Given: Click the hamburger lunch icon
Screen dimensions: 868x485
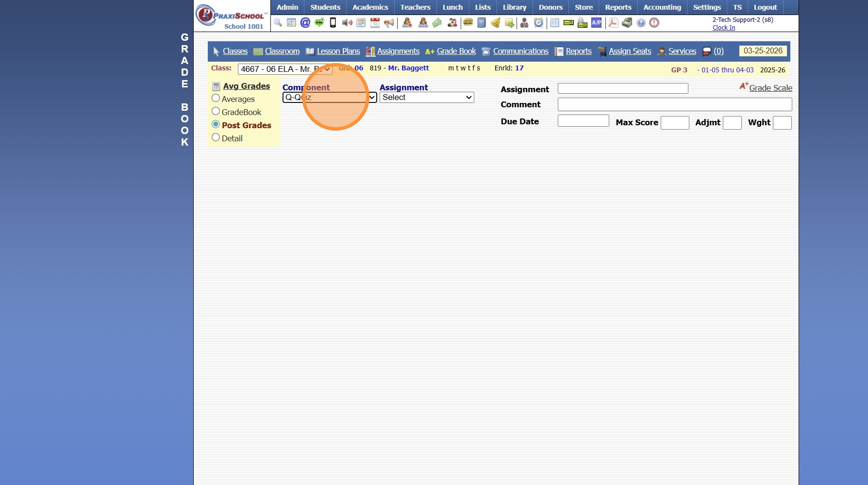Looking at the screenshot, I should coord(468,23).
